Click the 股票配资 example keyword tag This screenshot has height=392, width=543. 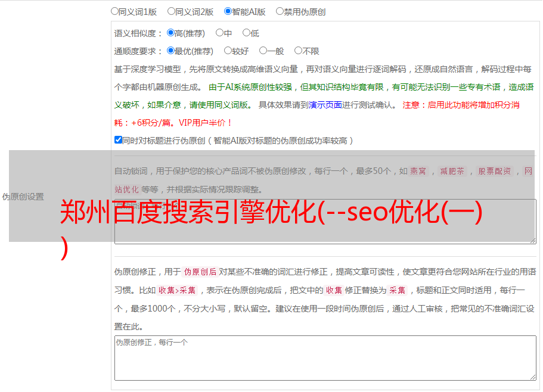[495, 171]
